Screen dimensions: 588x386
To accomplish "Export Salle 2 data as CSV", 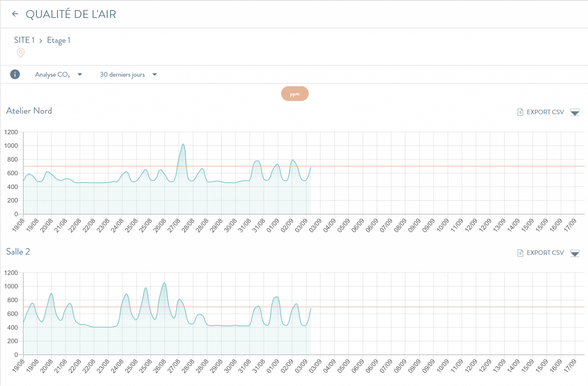I will pyautogui.click(x=545, y=253).
